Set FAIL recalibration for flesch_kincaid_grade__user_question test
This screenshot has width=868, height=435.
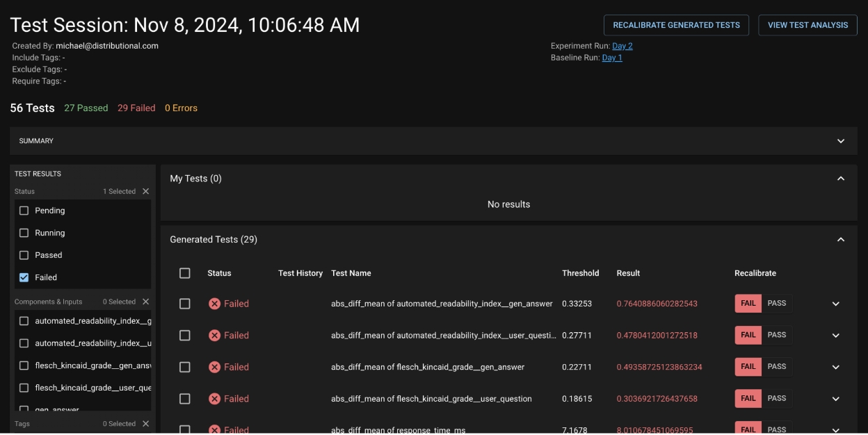coord(748,399)
